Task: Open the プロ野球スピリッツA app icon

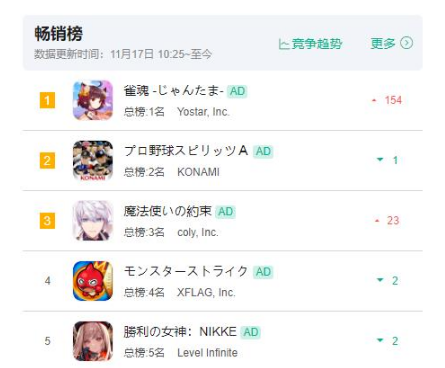Action: [93, 160]
